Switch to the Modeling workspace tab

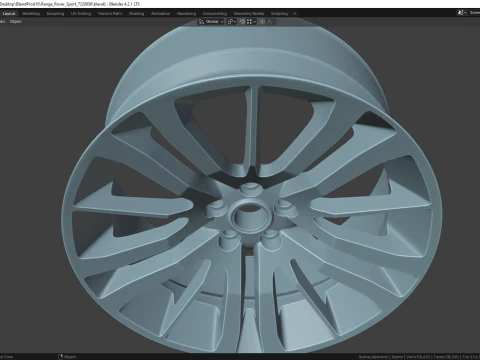(31, 14)
